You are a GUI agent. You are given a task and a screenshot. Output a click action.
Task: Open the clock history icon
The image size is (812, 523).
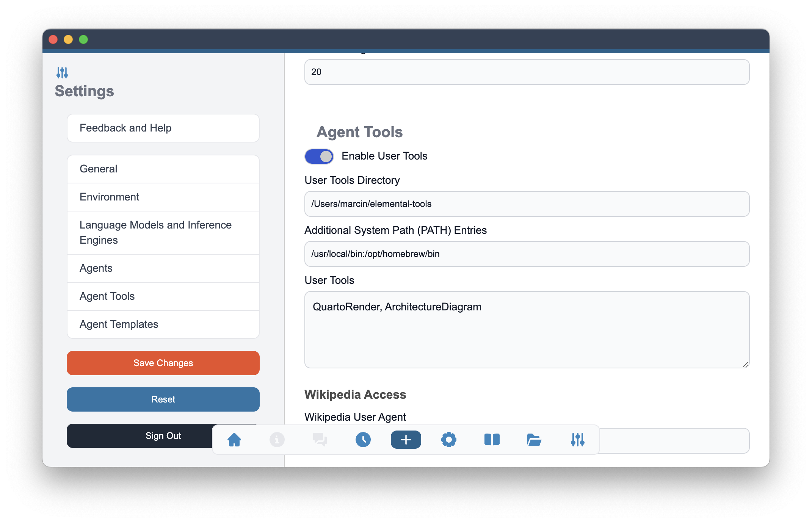tap(363, 440)
